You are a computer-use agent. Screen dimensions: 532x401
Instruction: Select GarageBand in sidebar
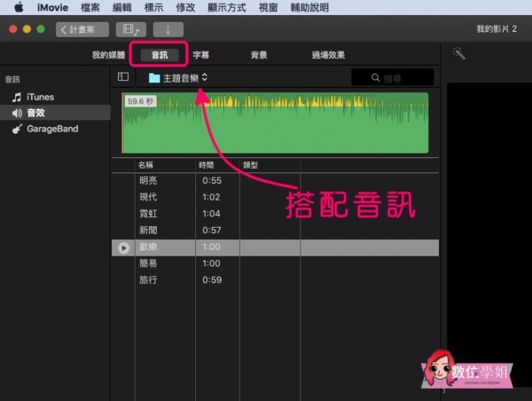coord(51,129)
